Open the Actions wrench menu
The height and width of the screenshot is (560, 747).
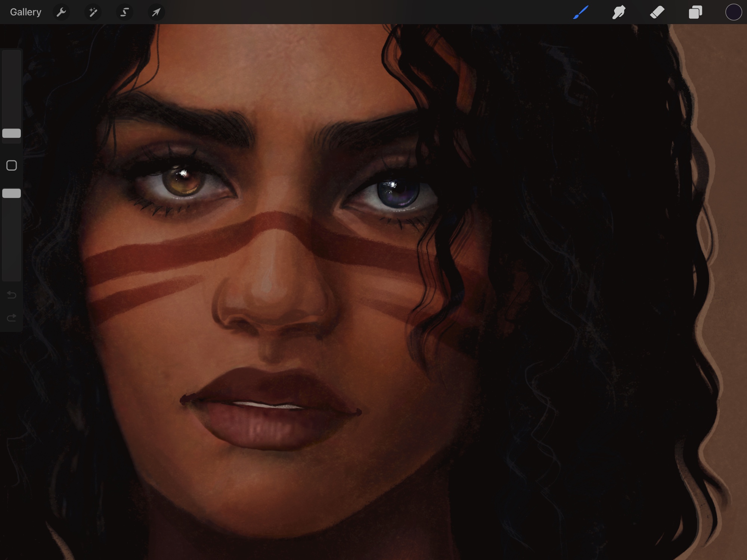61,12
